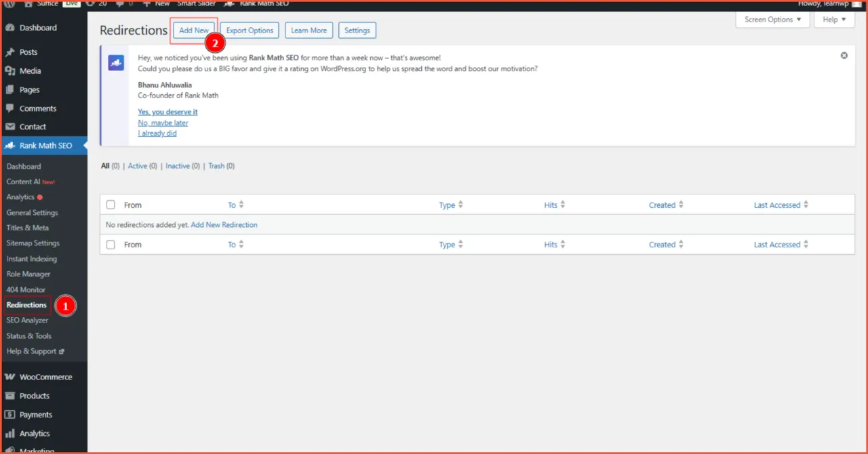Open the Screen Options dropdown

[772, 20]
